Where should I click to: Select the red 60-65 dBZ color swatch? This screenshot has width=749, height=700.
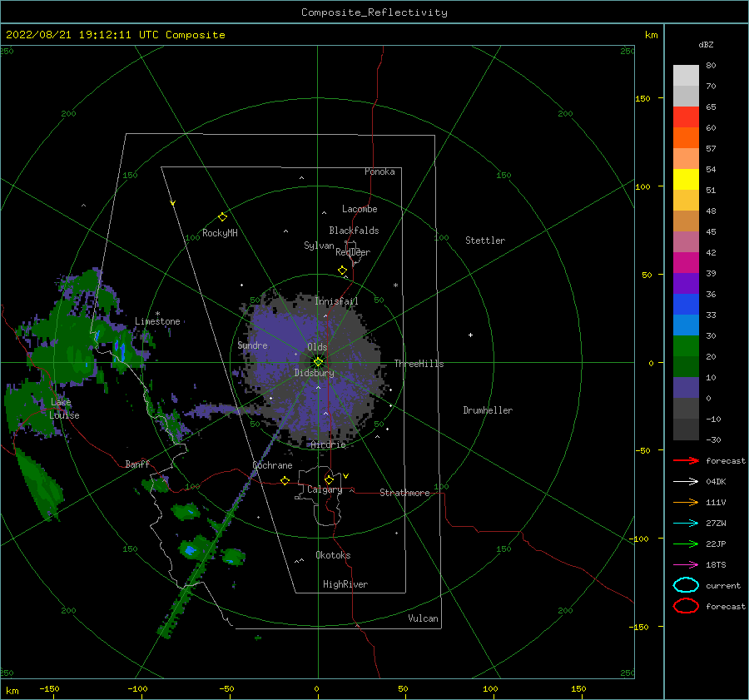(x=686, y=117)
